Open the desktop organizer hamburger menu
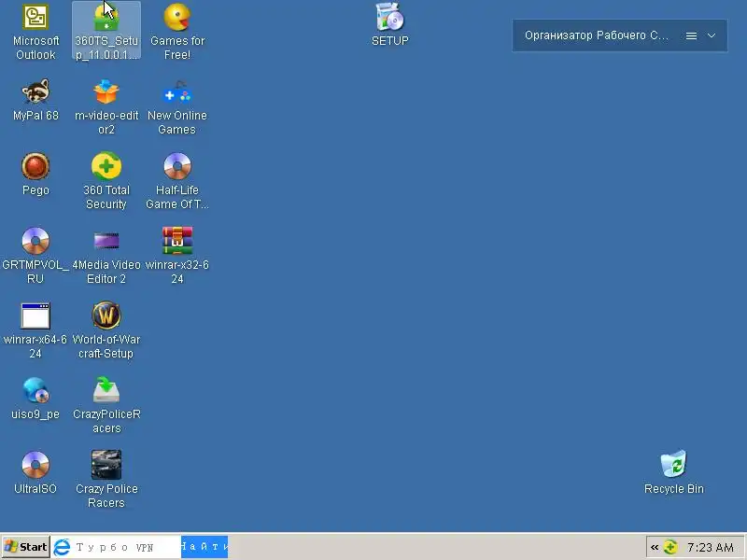Screen dimensions: 747x560 tap(691, 35)
